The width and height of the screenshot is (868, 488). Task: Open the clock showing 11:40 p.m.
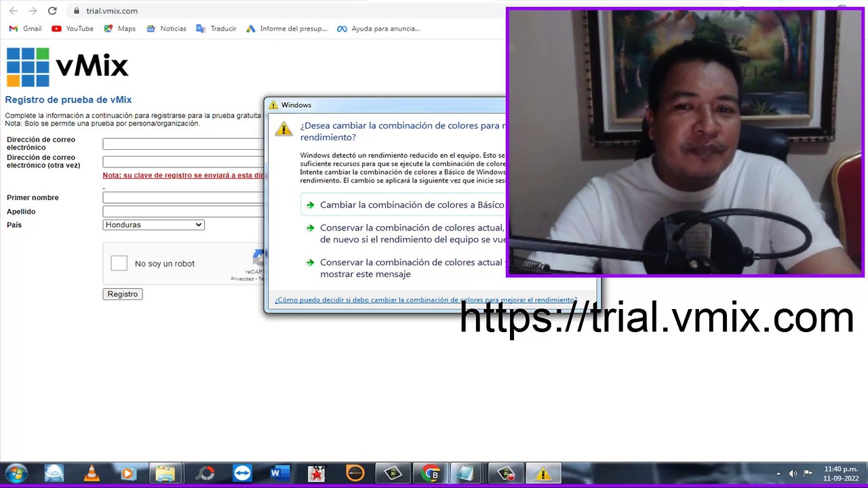[841, 473]
